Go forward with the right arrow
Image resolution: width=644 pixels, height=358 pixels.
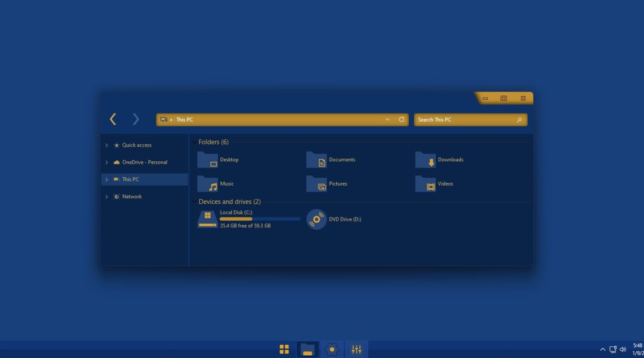click(136, 119)
